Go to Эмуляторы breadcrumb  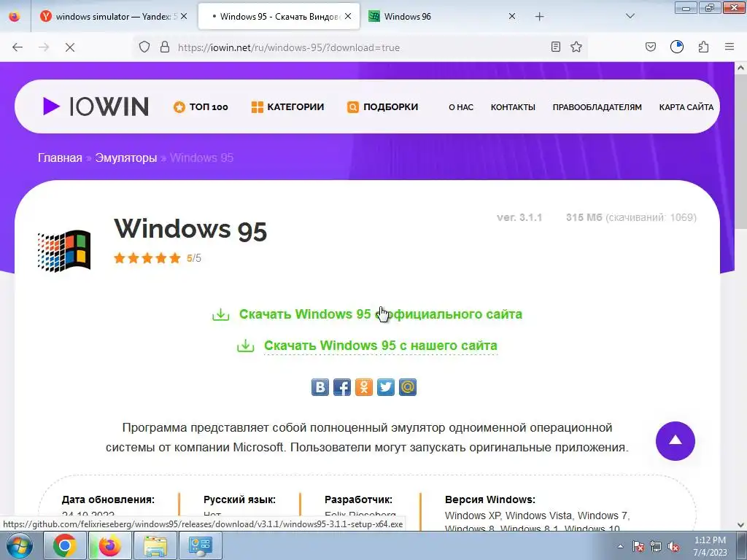pyautogui.click(x=125, y=157)
